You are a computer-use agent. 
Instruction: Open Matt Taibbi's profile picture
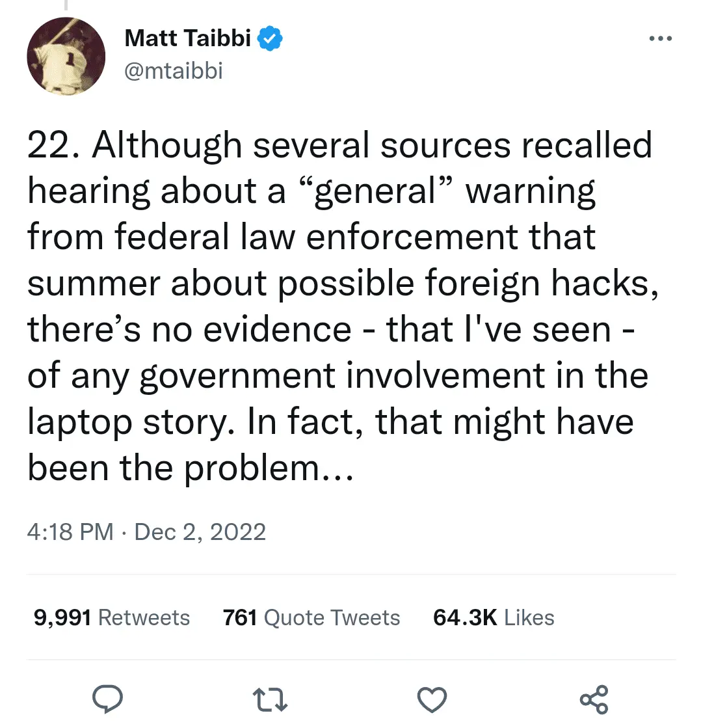click(66, 56)
